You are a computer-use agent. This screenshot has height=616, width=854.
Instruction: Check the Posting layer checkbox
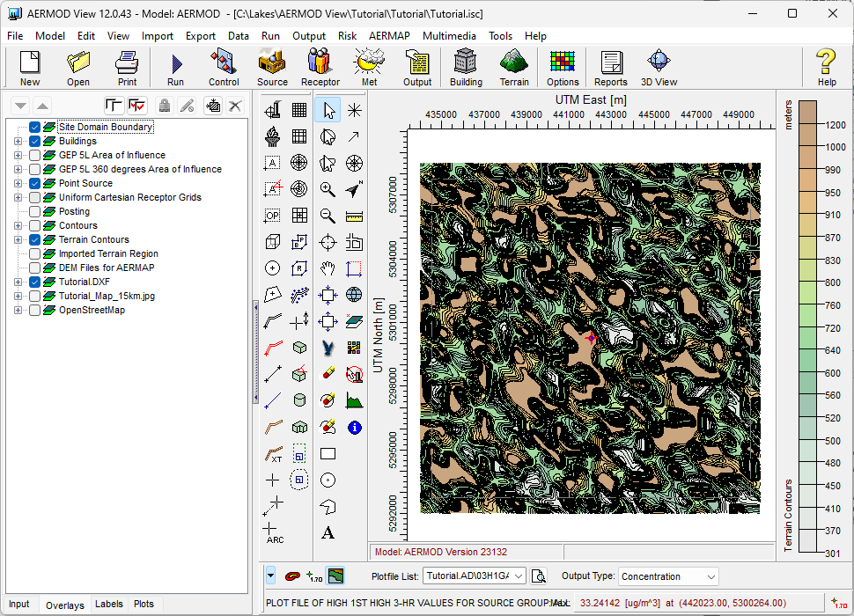click(35, 212)
